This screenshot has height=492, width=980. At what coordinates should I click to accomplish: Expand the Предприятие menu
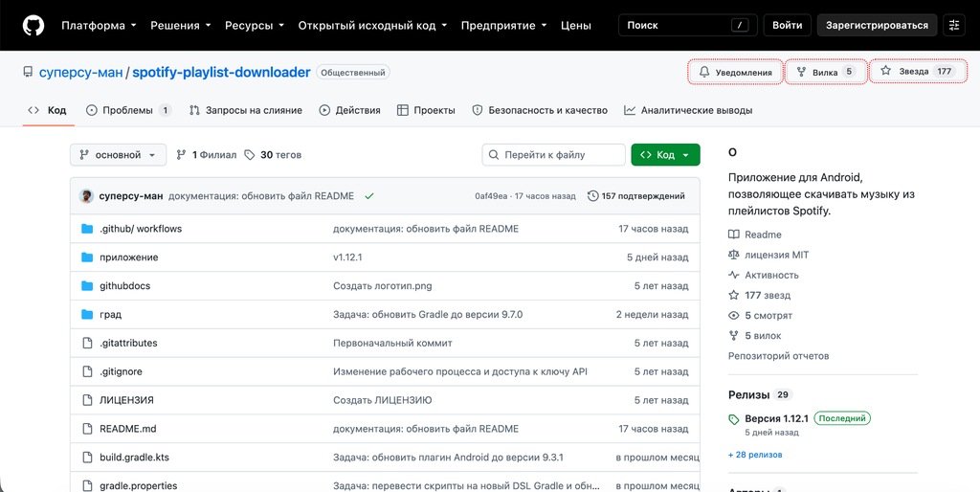point(503,26)
